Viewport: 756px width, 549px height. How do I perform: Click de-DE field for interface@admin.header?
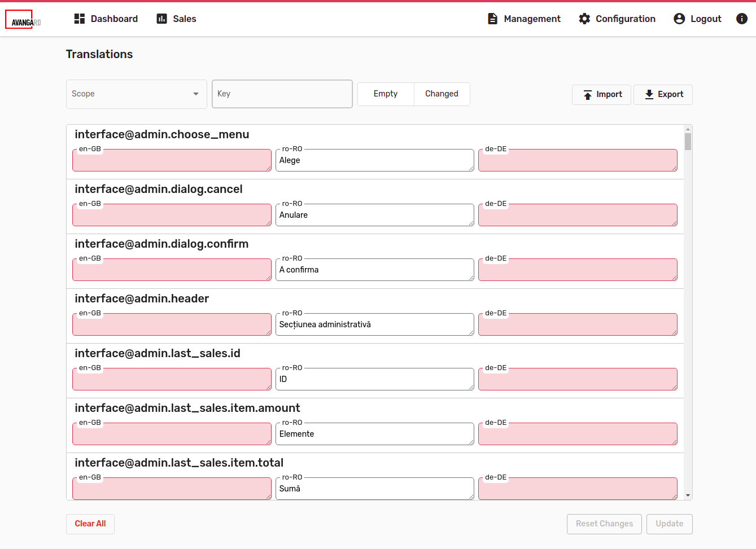pyautogui.click(x=578, y=325)
